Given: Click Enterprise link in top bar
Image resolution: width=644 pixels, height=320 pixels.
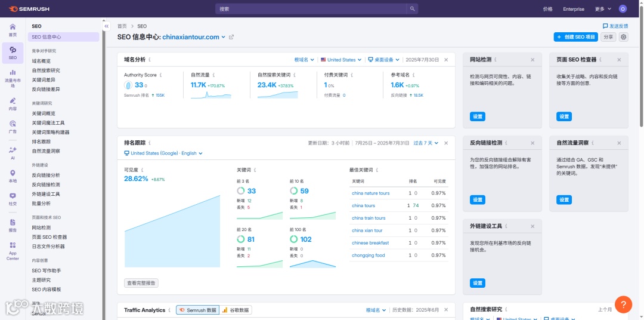Looking at the screenshot, I should (574, 9).
